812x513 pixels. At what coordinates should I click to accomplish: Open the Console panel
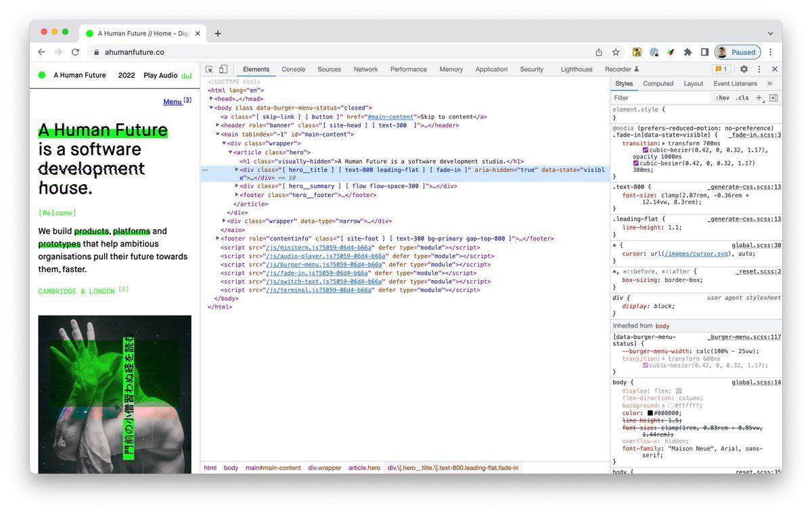click(293, 69)
